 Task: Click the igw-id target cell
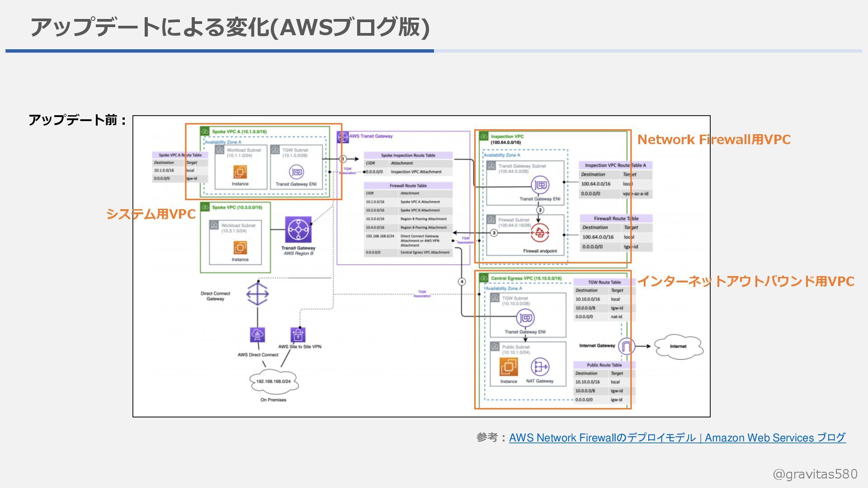pyautogui.click(x=617, y=400)
